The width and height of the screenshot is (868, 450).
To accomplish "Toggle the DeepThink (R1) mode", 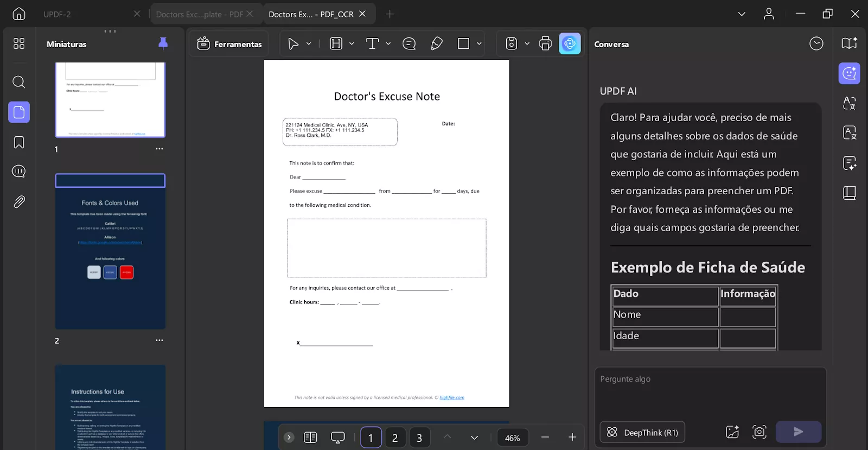I will click(x=642, y=432).
